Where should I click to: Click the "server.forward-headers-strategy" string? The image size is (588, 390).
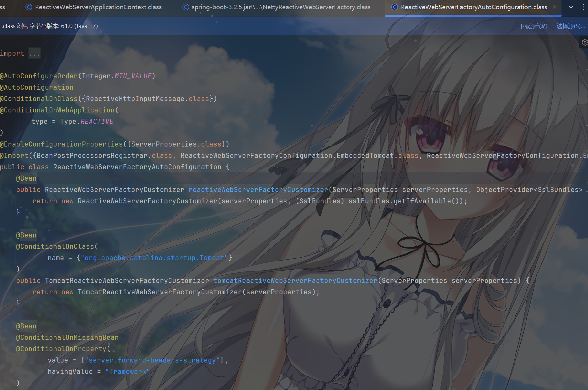(x=152, y=360)
